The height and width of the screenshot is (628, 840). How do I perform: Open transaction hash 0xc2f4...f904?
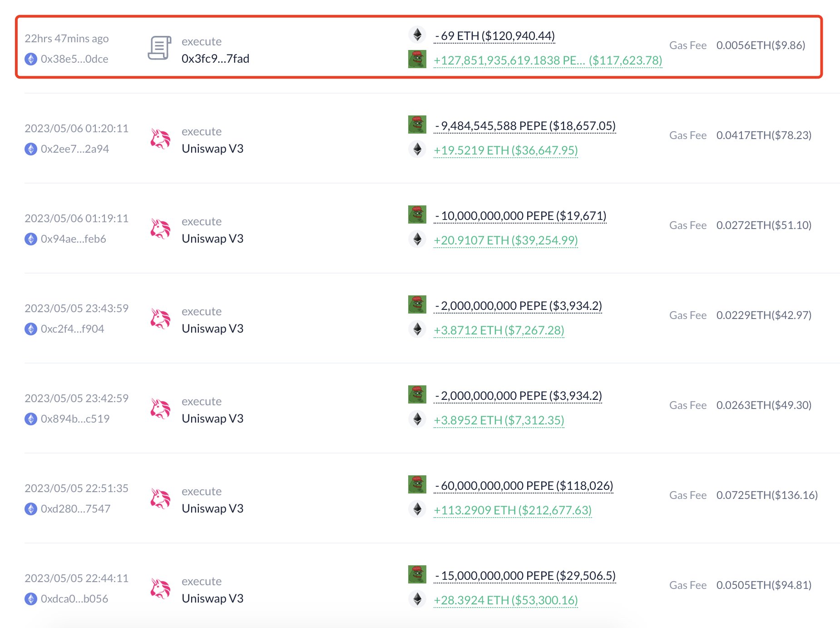[73, 329]
